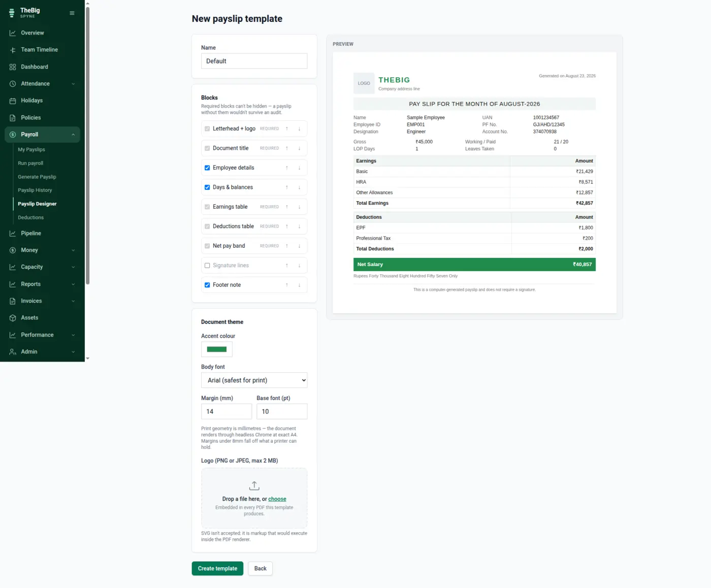The image size is (711, 588).
Task: Move Signature lines block up
Action: coord(287,266)
